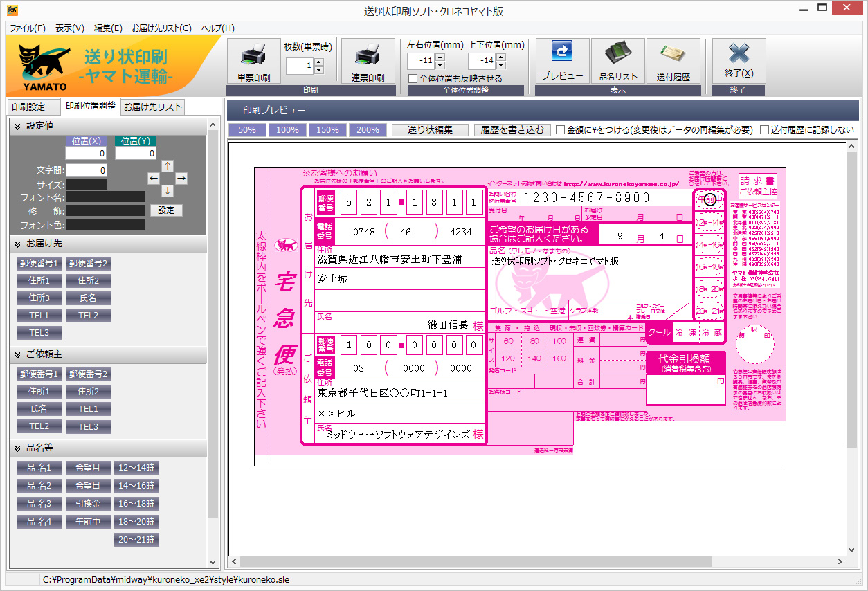Click the right arrow position nudge button
This screenshot has height=591, width=868.
pyautogui.click(x=181, y=178)
